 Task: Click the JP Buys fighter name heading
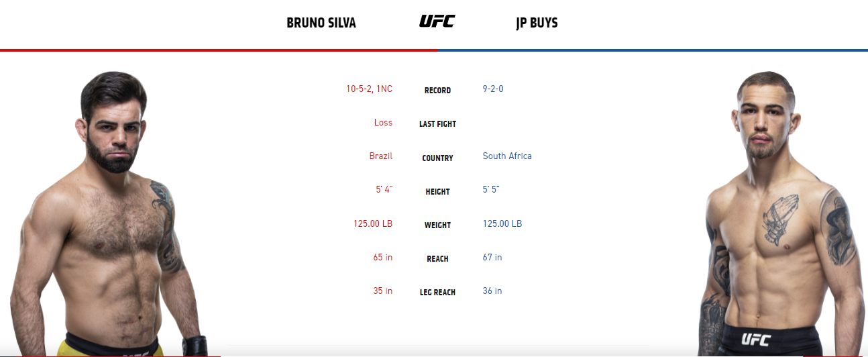[x=537, y=23]
